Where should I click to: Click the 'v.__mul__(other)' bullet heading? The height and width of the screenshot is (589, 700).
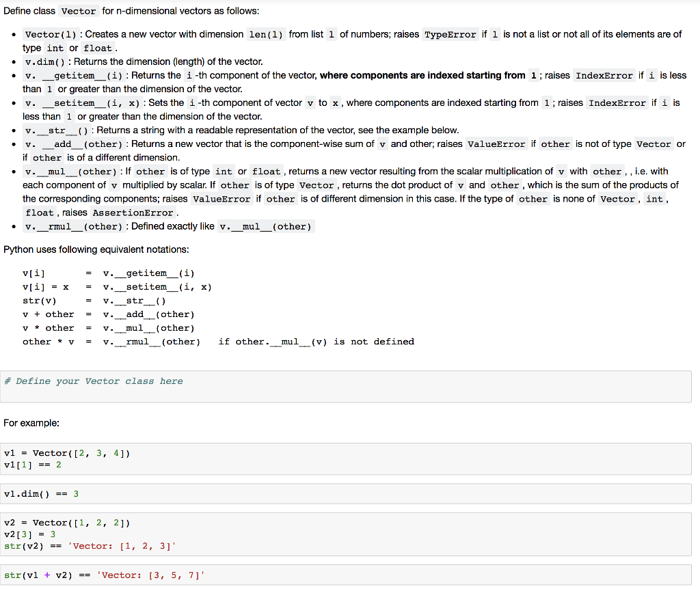click(70, 172)
